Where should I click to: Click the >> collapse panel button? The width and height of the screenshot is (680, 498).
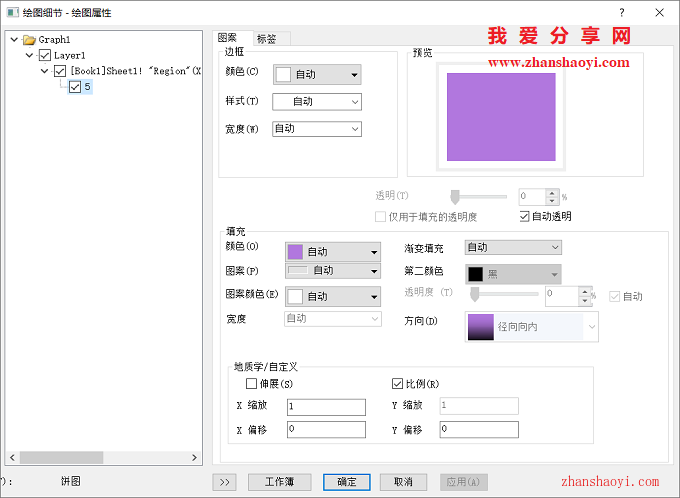[x=225, y=482]
